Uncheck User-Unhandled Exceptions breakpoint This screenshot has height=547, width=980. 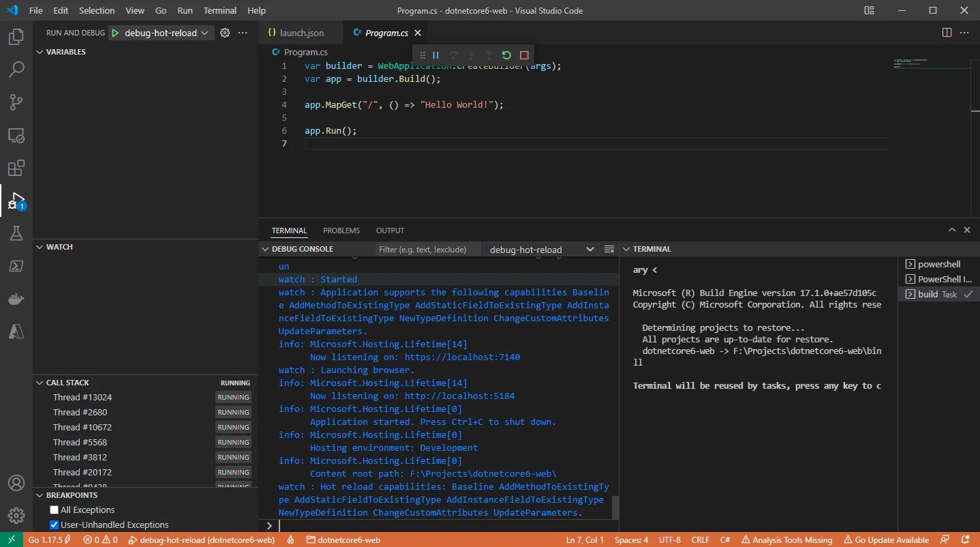pos(55,525)
